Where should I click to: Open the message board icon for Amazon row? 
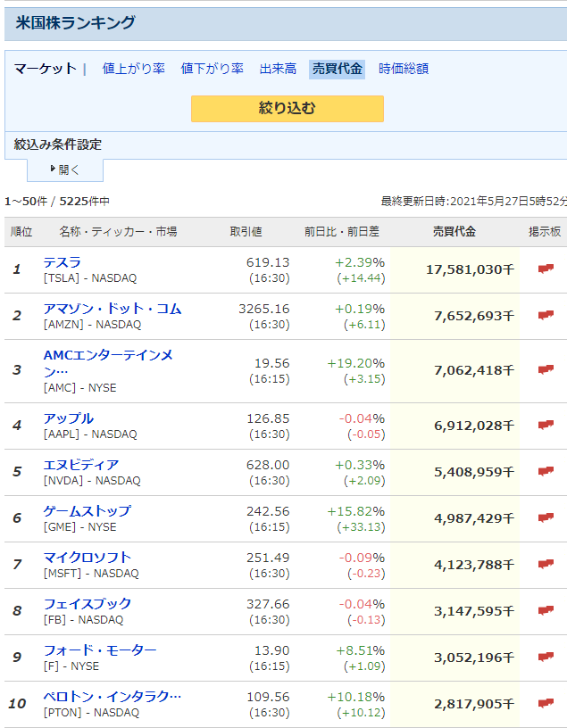click(x=546, y=315)
